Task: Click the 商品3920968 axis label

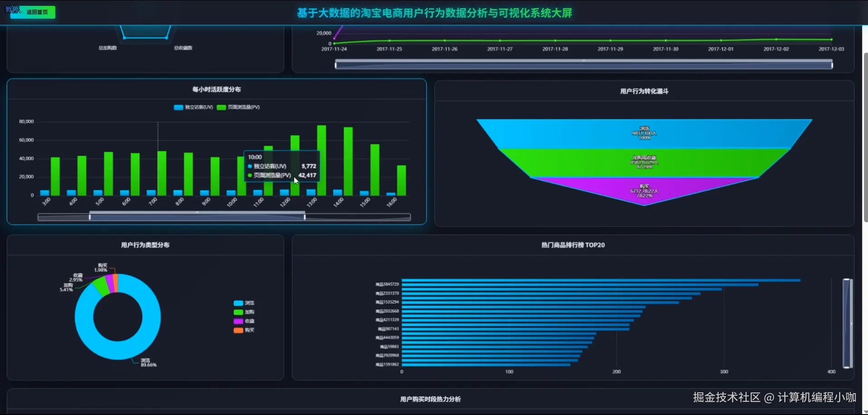Action: pos(387,356)
